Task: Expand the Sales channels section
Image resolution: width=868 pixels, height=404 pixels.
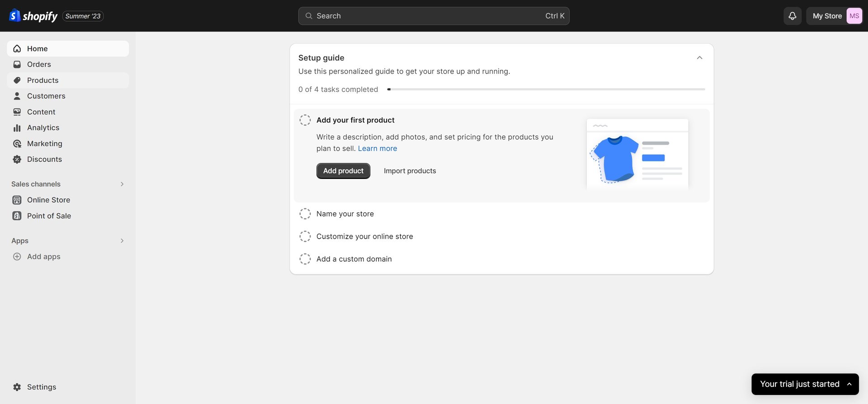Action: (122, 184)
